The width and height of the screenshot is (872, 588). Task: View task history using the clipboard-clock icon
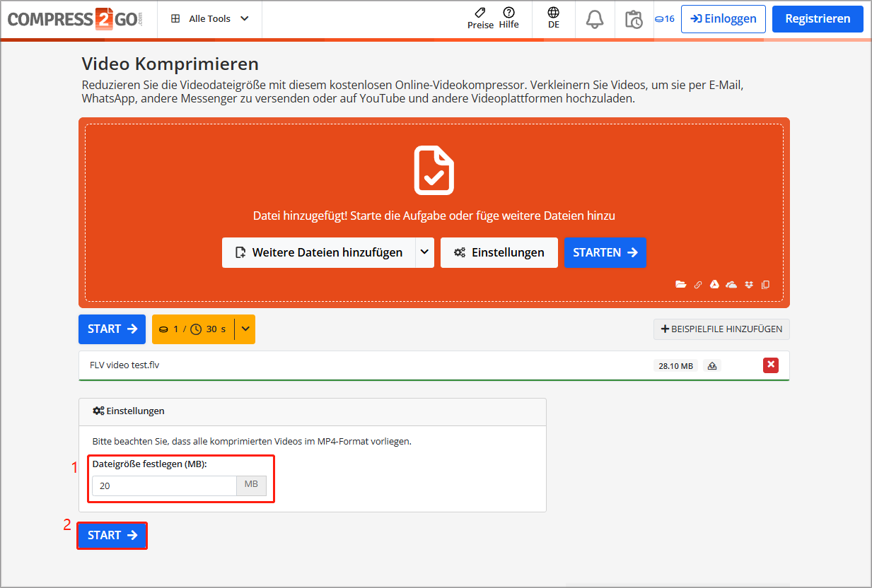click(x=634, y=19)
